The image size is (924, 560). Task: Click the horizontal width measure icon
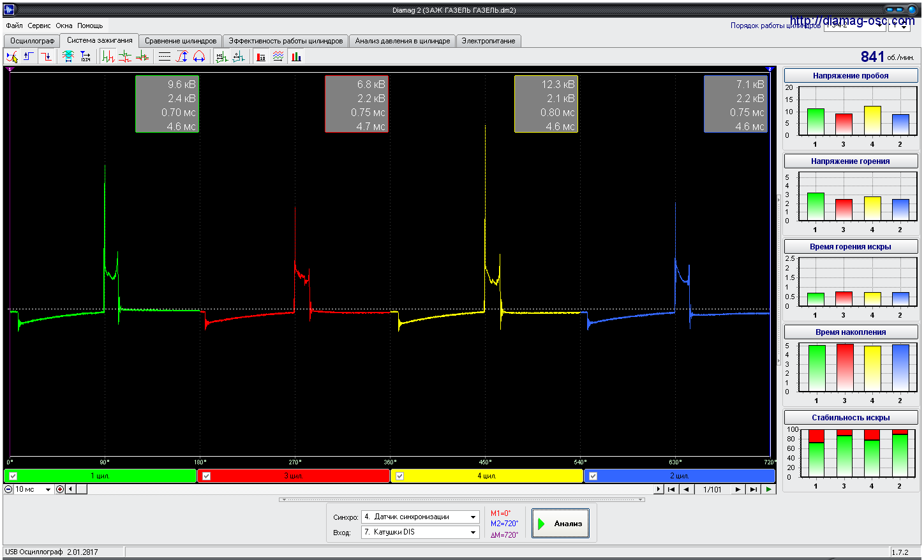click(199, 57)
